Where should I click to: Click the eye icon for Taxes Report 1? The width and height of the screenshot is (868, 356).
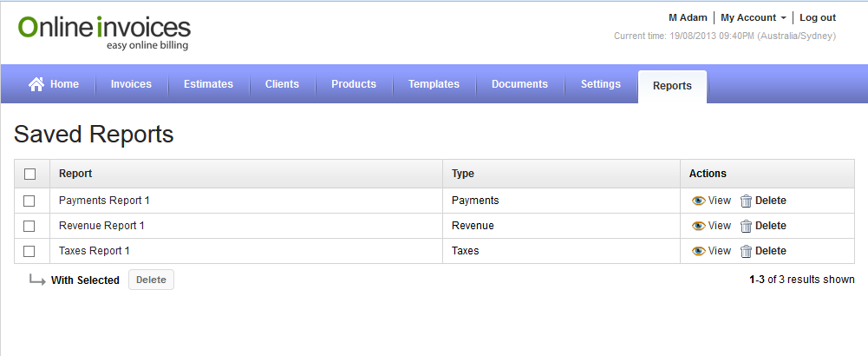click(x=698, y=251)
